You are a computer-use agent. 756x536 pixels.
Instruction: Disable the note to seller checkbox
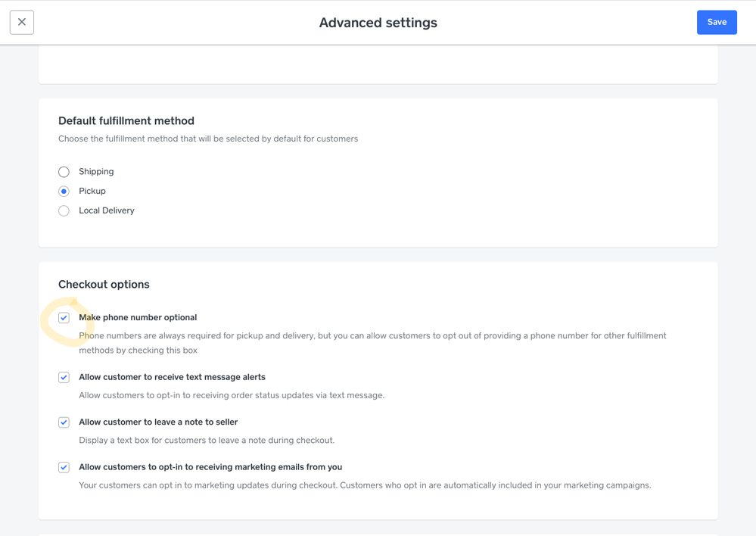pos(64,422)
